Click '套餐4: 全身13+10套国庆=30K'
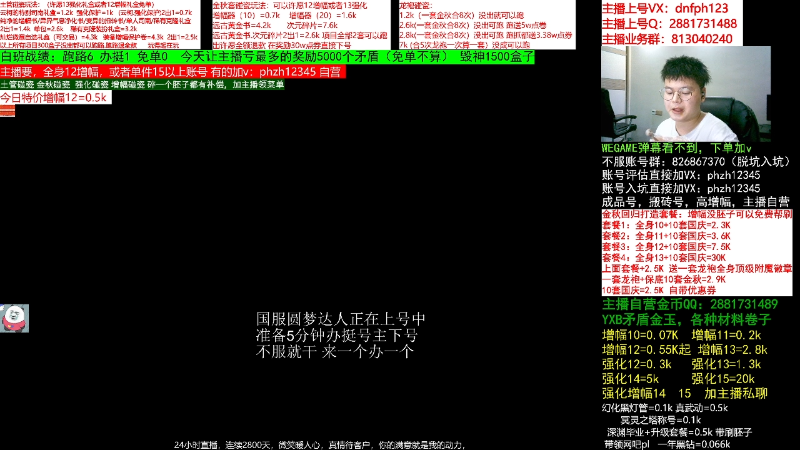Screen dimensions: 800x450 click(x=664, y=258)
